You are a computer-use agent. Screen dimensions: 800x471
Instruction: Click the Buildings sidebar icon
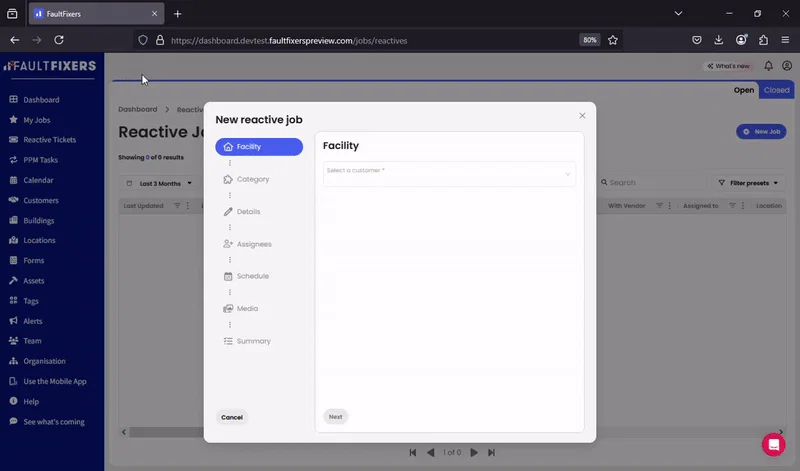(14, 220)
